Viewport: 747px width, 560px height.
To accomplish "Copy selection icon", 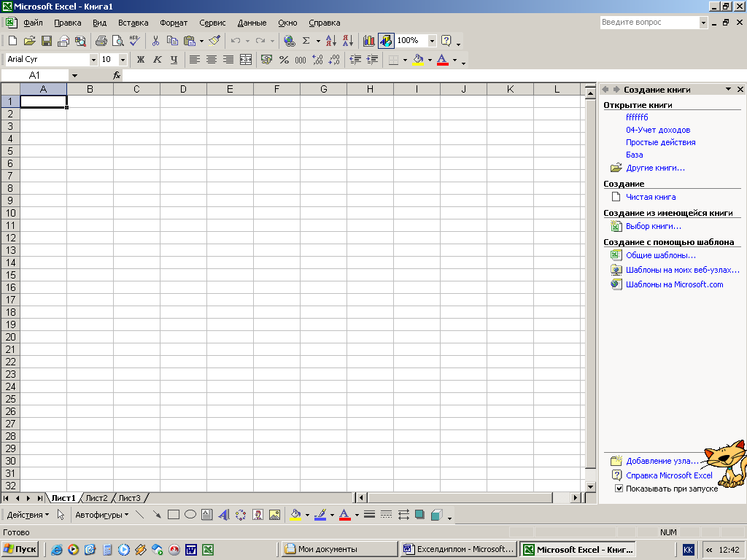I will pyautogui.click(x=172, y=41).
